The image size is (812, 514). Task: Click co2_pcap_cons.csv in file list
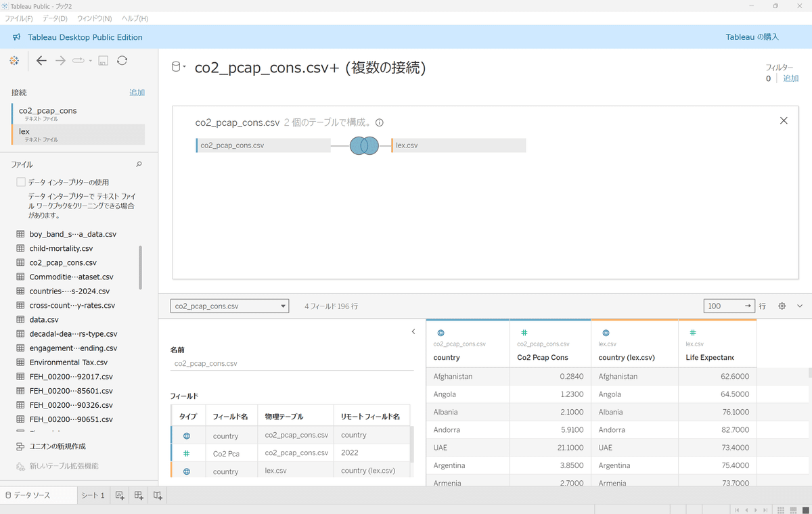pyautogui.click(x=63, y=262)
